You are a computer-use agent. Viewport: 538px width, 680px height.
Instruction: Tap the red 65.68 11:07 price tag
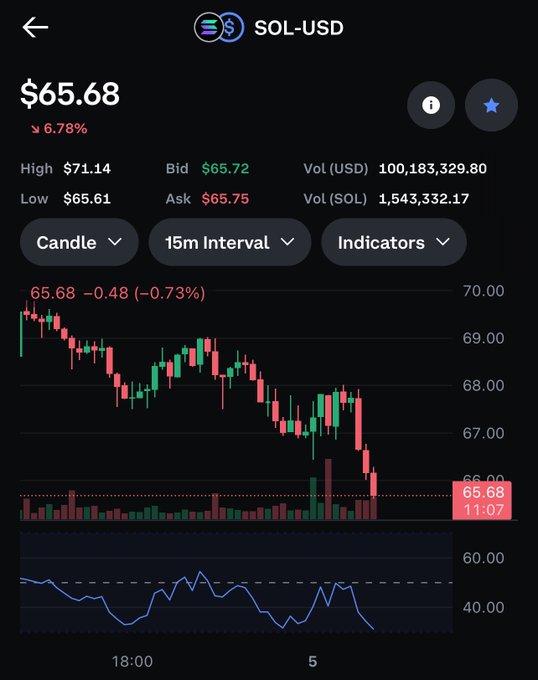[482, 500]
